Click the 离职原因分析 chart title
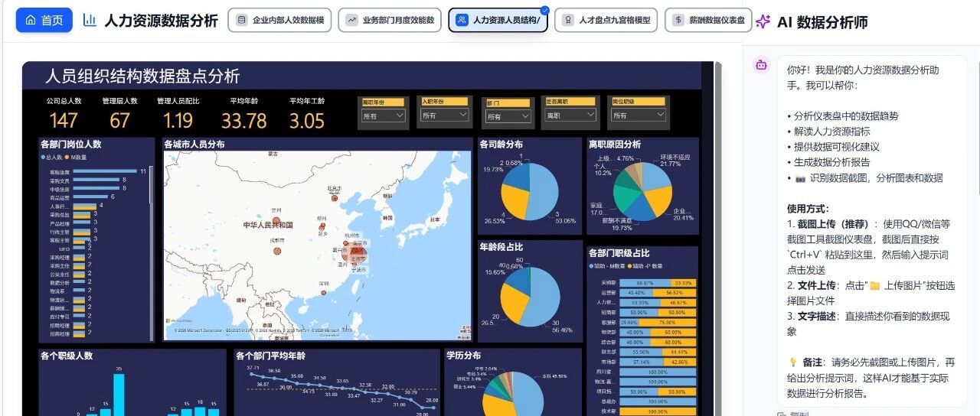Screen dimensions: 980x416 point(615,144)
